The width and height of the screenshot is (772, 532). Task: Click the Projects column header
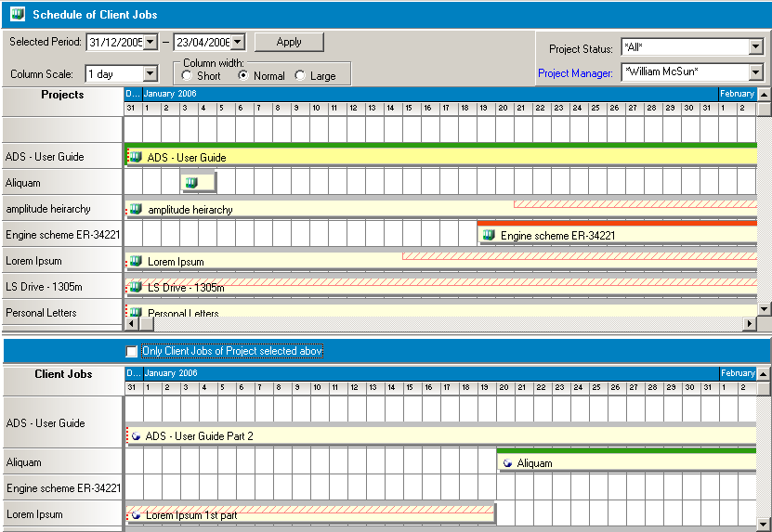[62, 101]
